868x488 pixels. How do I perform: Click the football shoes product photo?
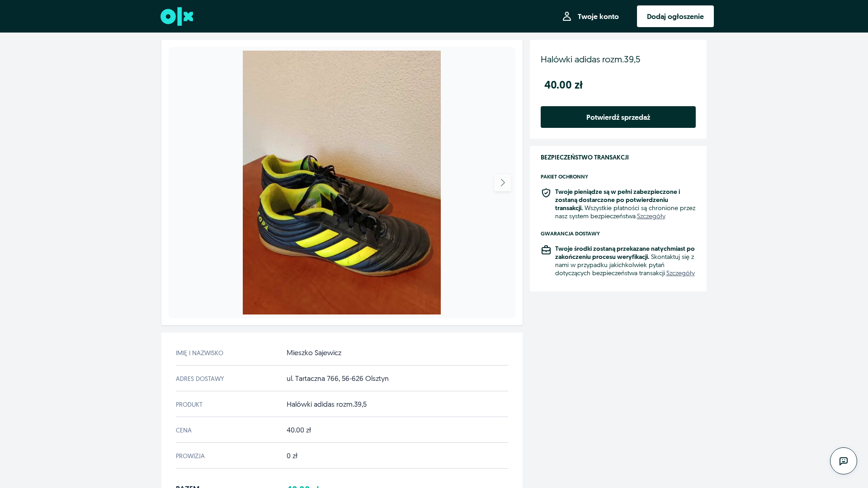point(341,183)
